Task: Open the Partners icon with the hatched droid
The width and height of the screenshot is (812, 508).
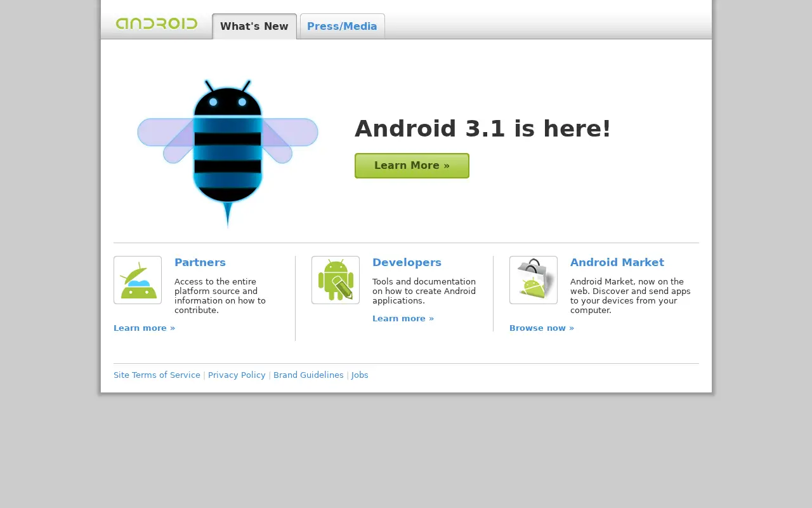Action: (138, 280)
